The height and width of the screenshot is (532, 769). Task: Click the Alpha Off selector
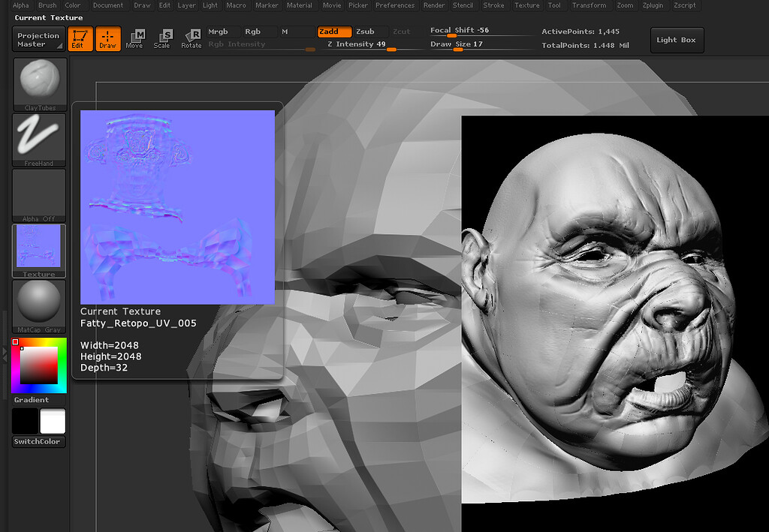pos(38,194)
